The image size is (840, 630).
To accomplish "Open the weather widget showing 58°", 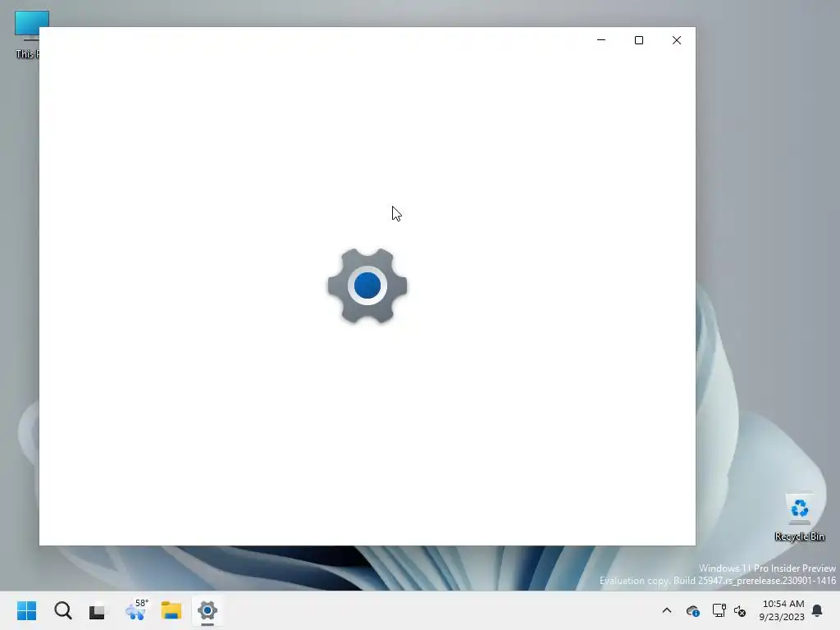I will click(x=136, y=610).
